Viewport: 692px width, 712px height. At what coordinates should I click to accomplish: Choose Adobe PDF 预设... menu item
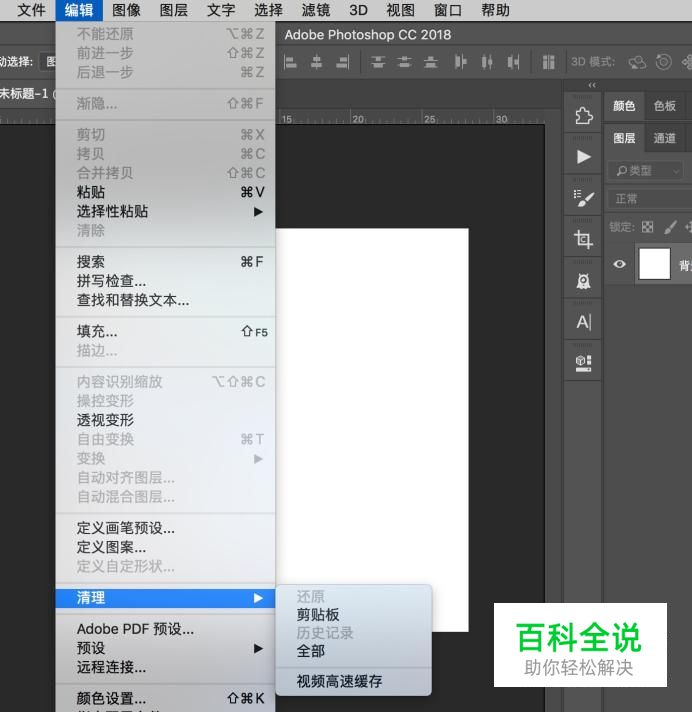[166, 629]
